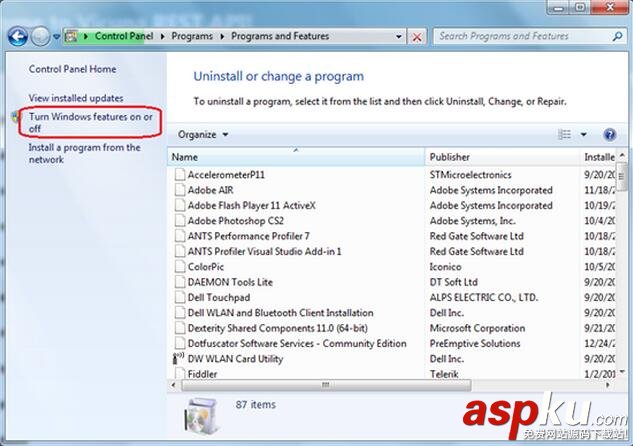
Task: Click the change view icon
Action: click(x=564, y=134)
